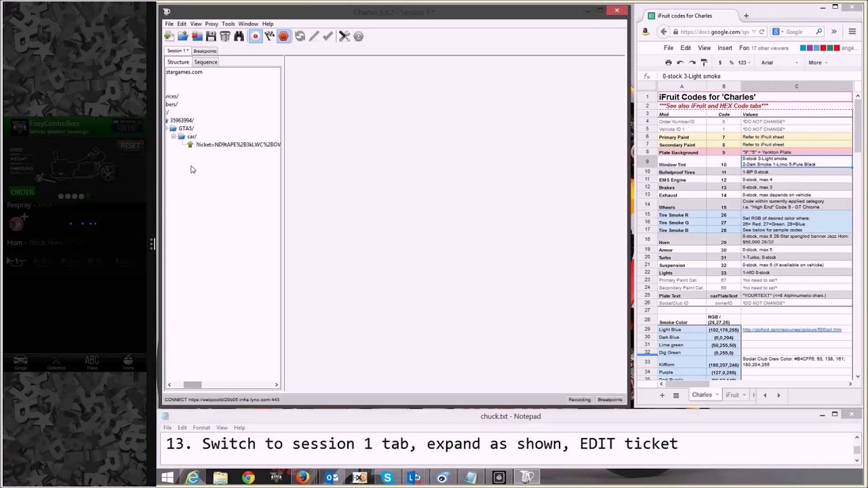Open the dofqrd.com colours link in spreadsheet

click(791, 330)
